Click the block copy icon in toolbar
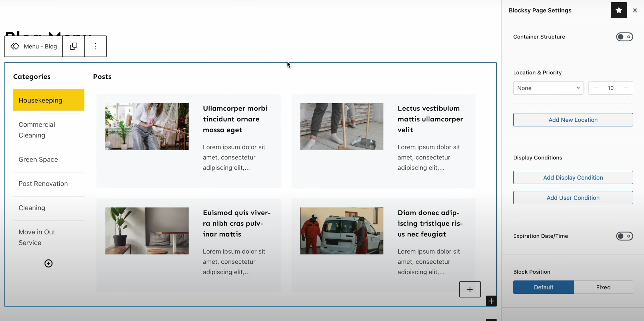 (74, 46)
